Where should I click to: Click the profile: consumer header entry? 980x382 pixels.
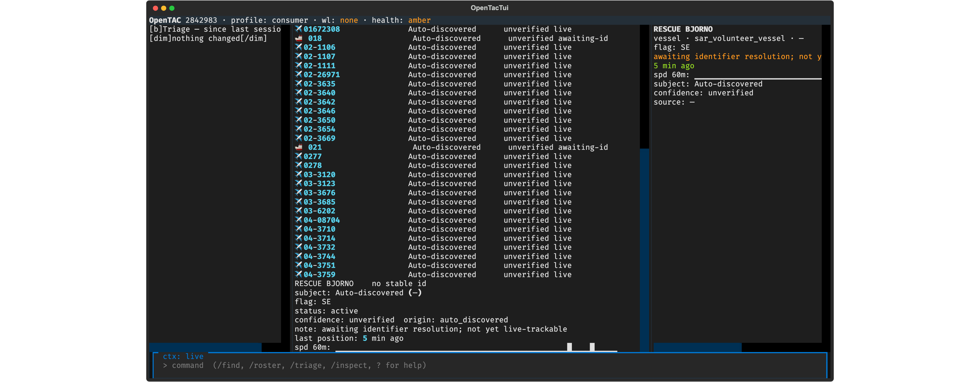269,20
